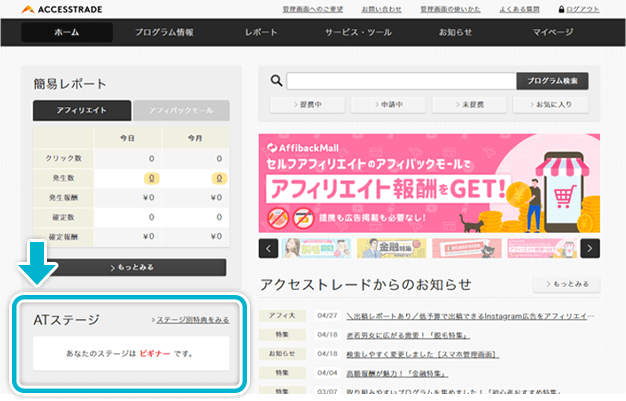
Task: Select the 金融特集 banner thumbnail
Action: pos(392,248)
